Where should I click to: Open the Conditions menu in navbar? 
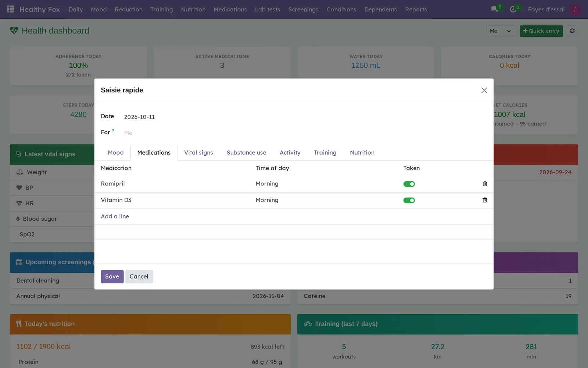point(341,10)
